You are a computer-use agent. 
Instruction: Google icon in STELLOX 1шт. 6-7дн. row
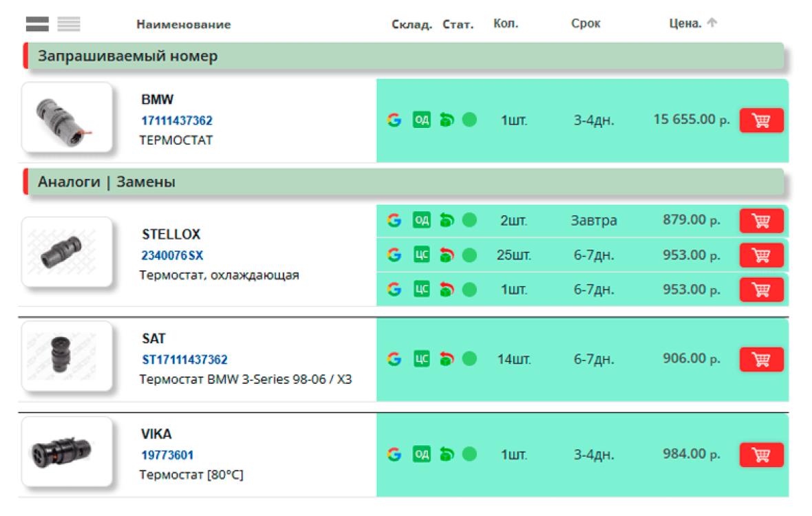[394, 290]
